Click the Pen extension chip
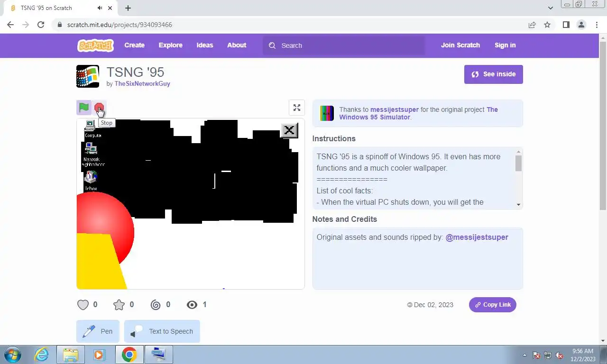This screenshot has height=364, width=607. tap(98, 331)
